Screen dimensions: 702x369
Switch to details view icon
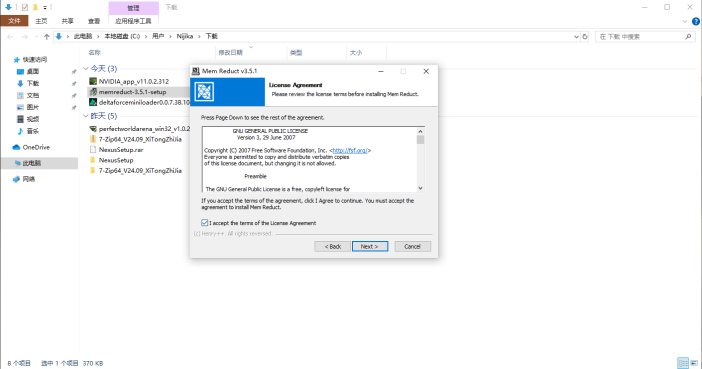click(683, 363)
